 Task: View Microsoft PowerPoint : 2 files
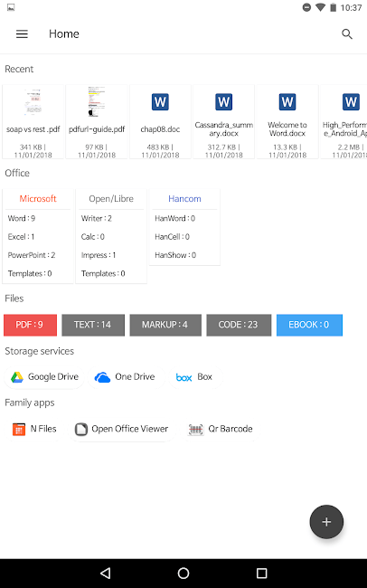coord(32,255)
